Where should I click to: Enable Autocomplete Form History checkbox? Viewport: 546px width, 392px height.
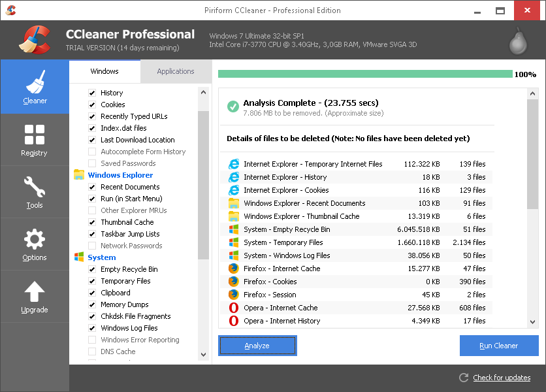coord(92,152)
